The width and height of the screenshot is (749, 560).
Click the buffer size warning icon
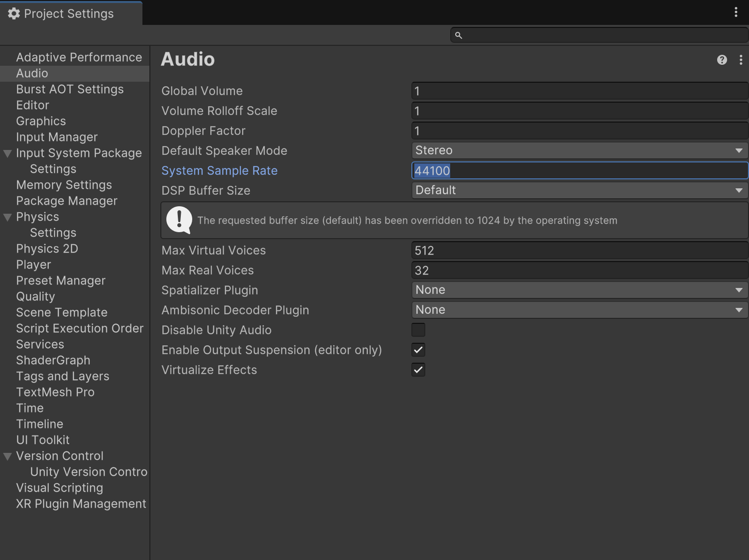point(179,220)
